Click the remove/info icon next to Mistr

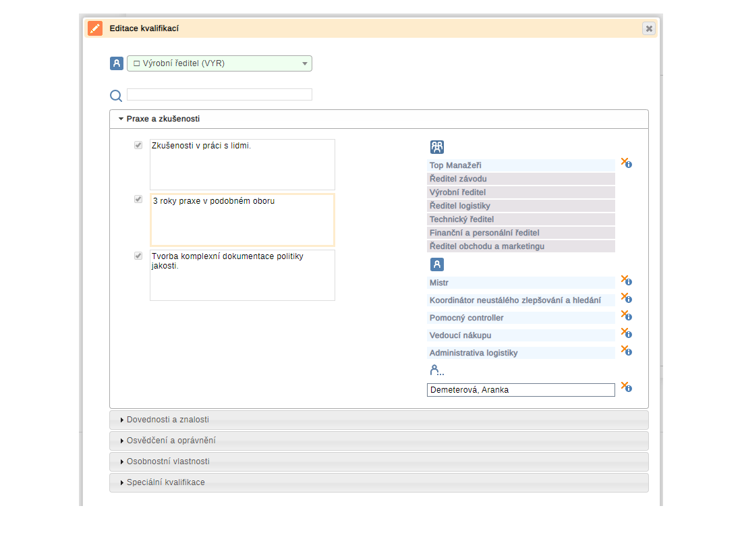click(x=626, y=281)
